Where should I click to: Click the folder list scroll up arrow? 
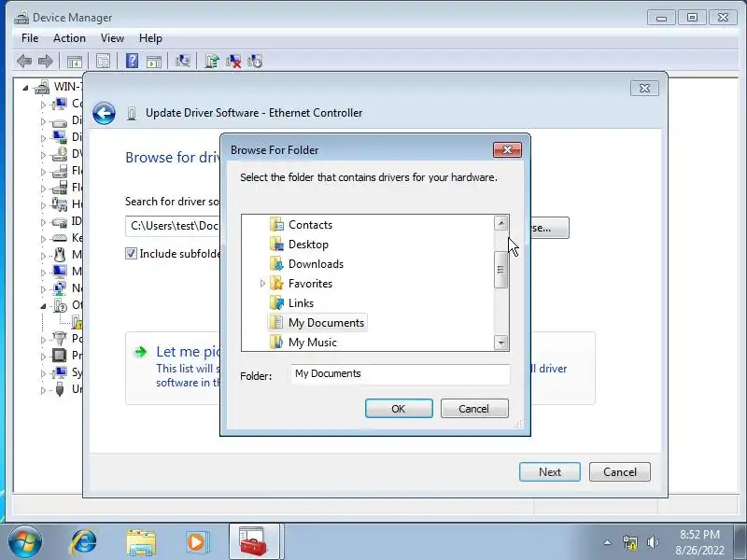tap(500, 223)
